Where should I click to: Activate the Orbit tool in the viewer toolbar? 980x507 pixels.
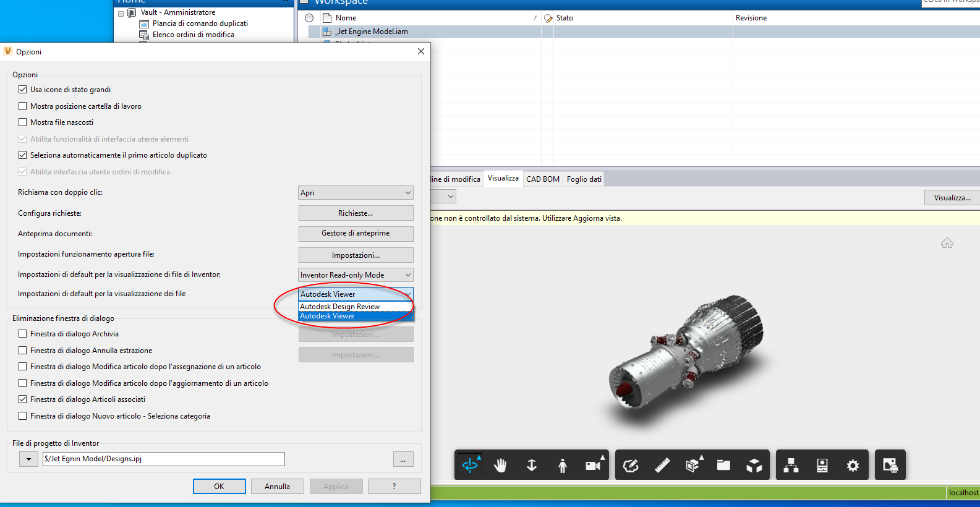[x=470, y=465]
